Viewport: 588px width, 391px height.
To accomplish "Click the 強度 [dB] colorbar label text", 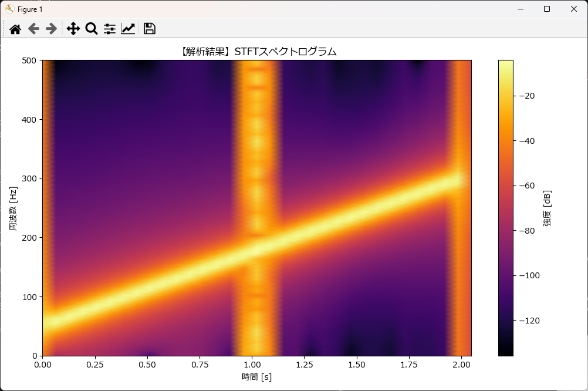I will (547, 208).
